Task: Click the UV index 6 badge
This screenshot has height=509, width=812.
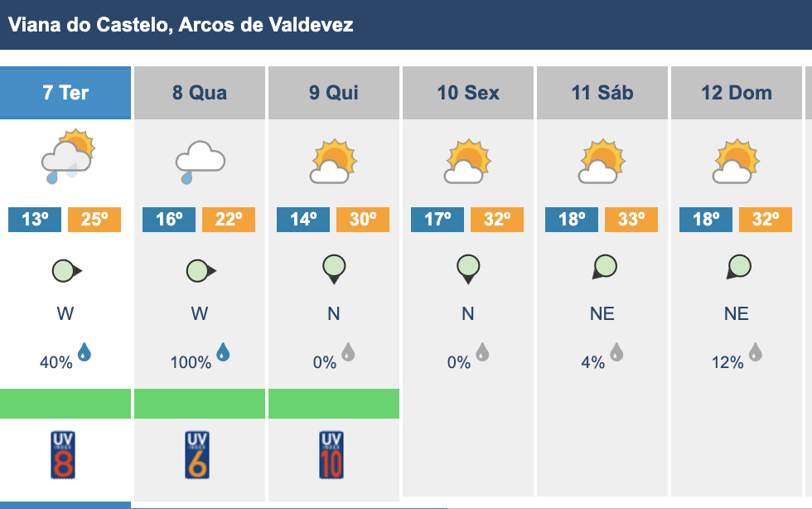Action: coord(197,455)
